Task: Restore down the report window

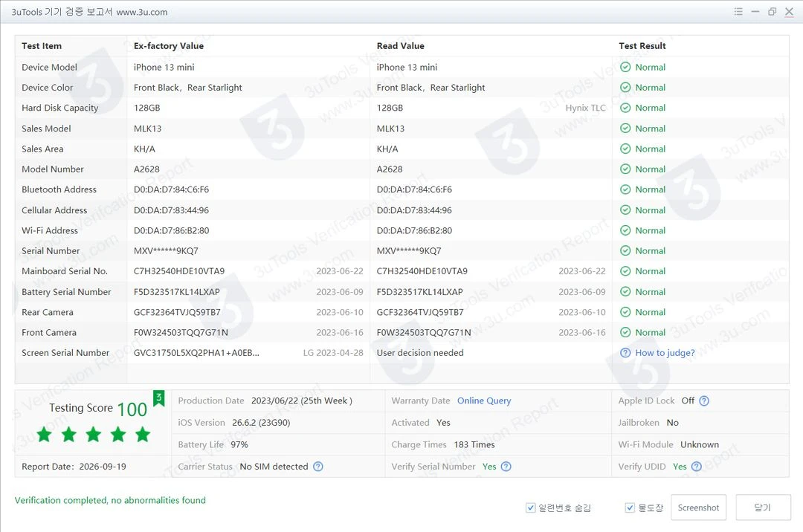Action: point(773,12)
